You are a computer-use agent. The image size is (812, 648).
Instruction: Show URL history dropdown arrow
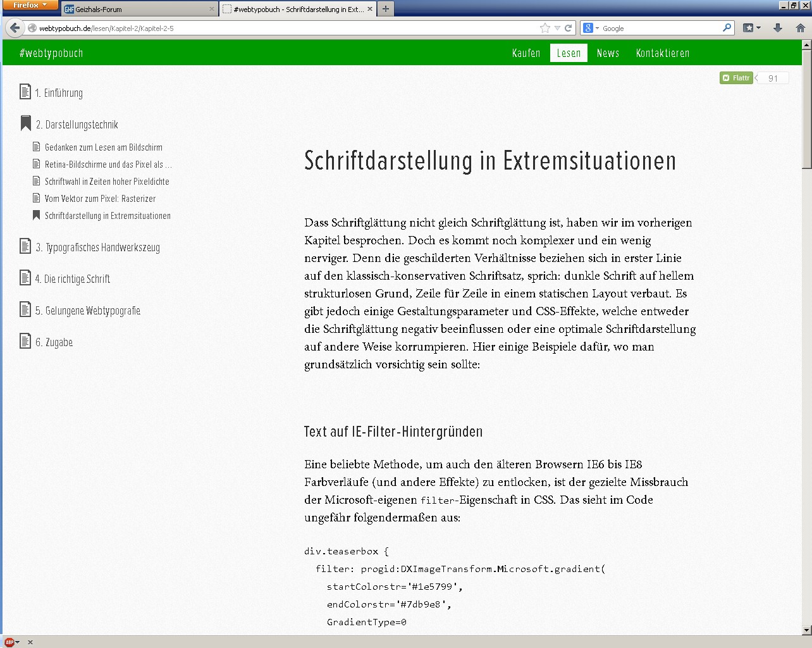coord(557,28)
